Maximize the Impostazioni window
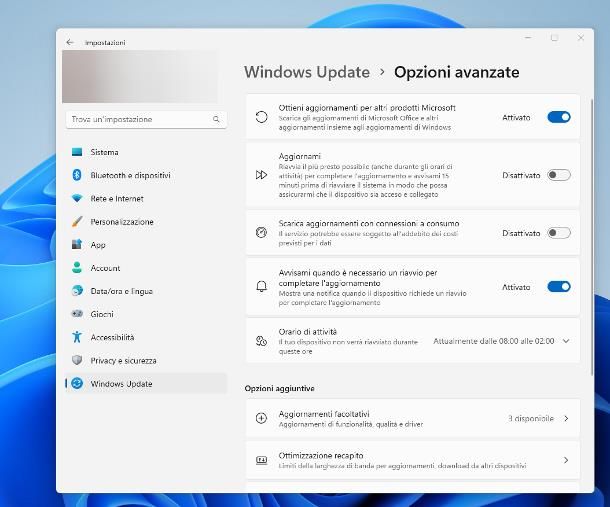 [554, 38]
